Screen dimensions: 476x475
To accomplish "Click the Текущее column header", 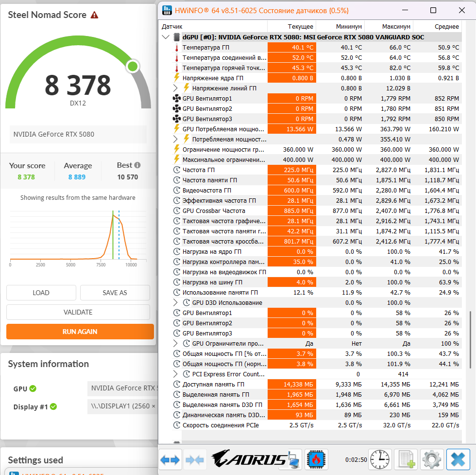I will [x=292, y=26].
